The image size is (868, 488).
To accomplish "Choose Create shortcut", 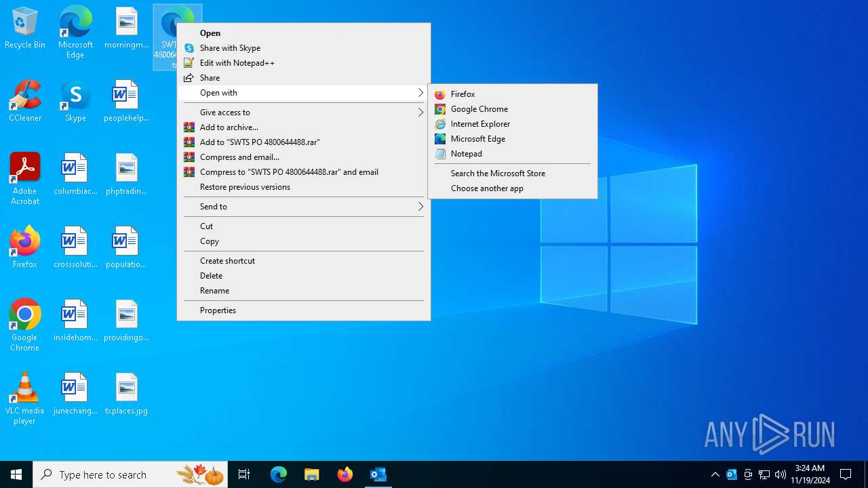I will point(304,261).
